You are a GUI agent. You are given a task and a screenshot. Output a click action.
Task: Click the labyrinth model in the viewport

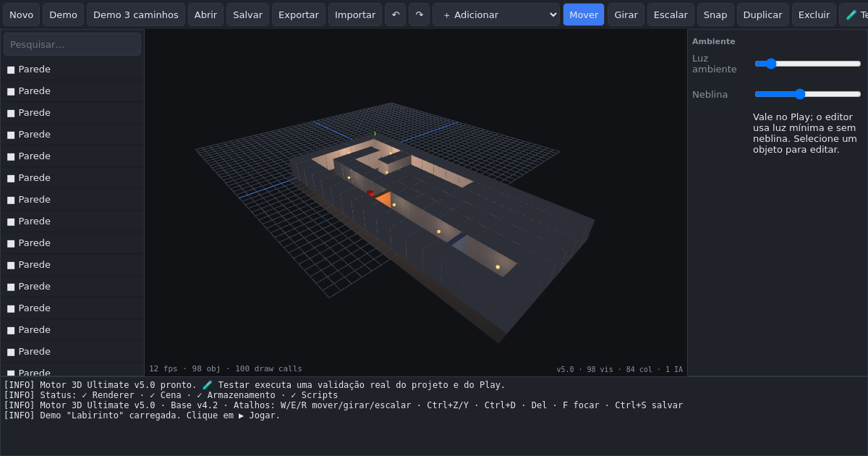point(441,239)
